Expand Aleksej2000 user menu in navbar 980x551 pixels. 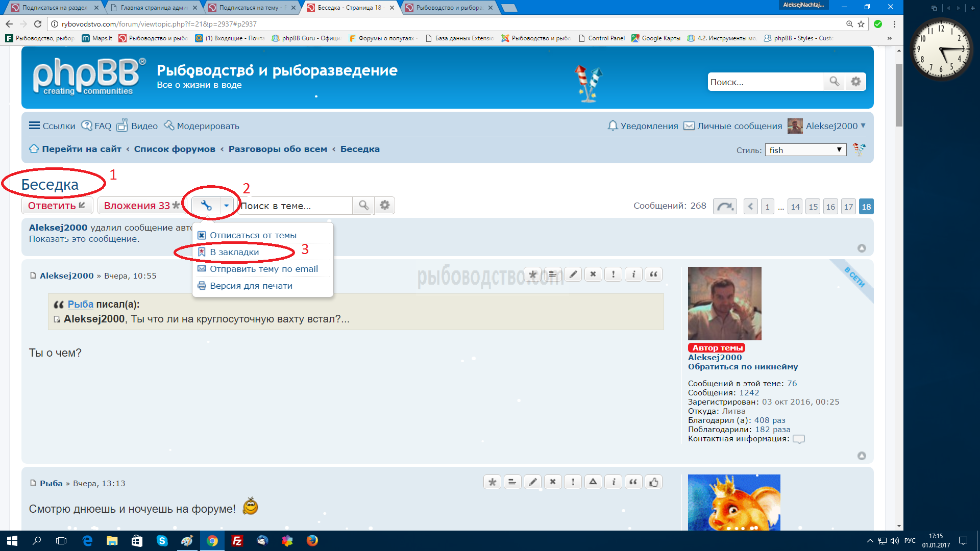click(x=831, y=126)
